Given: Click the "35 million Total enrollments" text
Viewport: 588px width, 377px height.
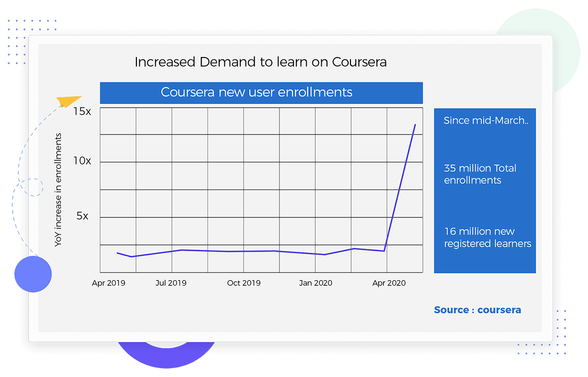Looking at the screenshot, I should [x=480, y=174].
